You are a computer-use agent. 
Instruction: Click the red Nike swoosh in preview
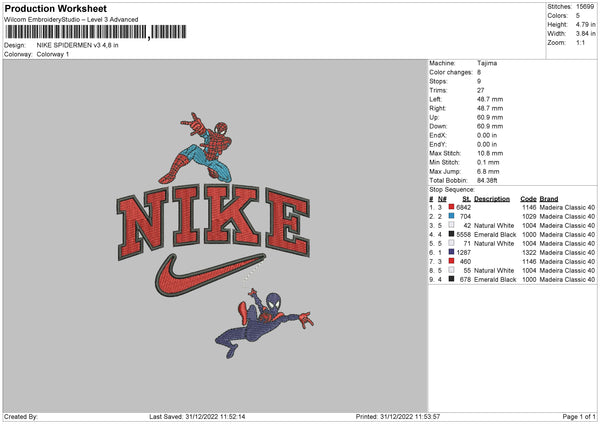pyautogui.click(x=210, y=275)
